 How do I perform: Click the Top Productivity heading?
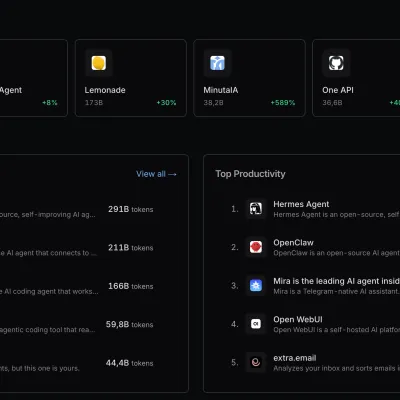pos(250,174)
